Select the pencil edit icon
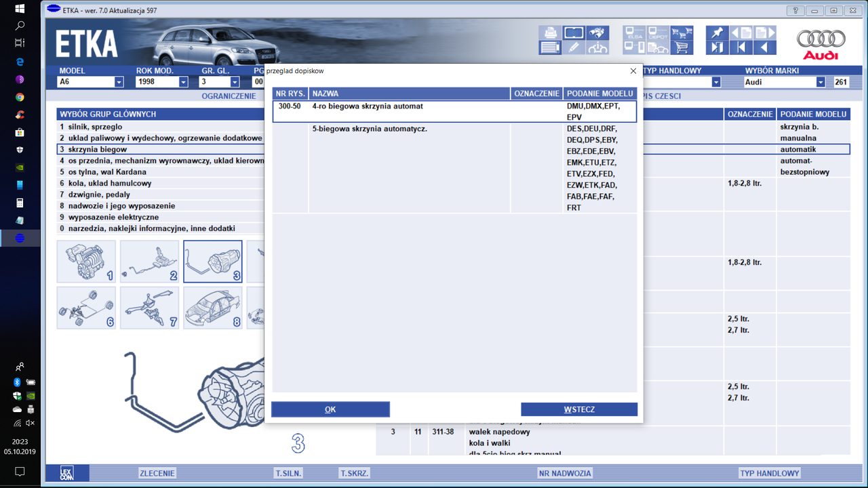The width and height of the screenshot is (868, 488). (x=574, y=47)
